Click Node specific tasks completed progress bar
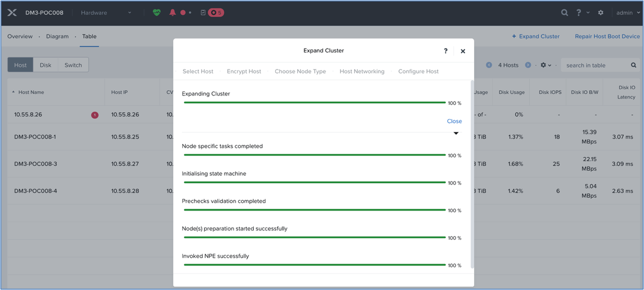Viewport: 644px width, 290px height. pos(315,155)
